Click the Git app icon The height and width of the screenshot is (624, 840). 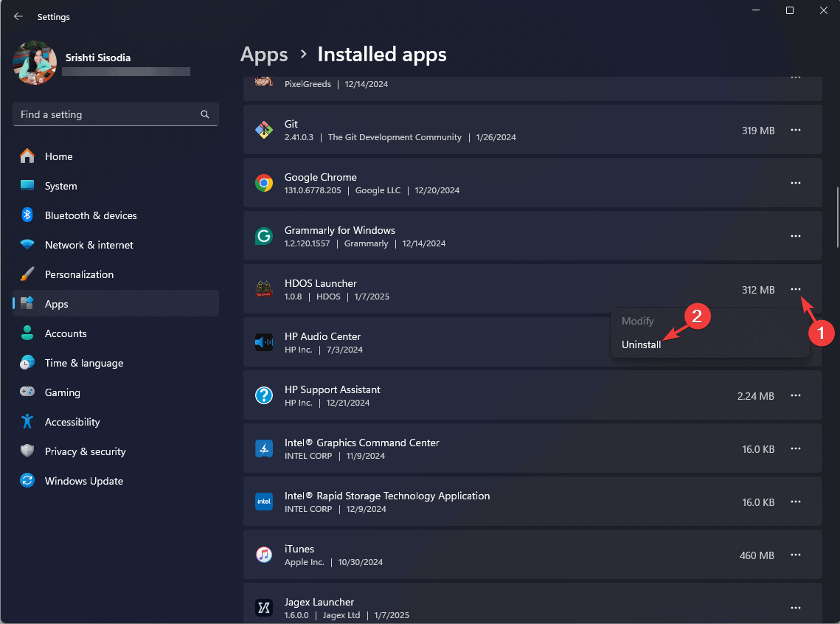pos(263,130)
